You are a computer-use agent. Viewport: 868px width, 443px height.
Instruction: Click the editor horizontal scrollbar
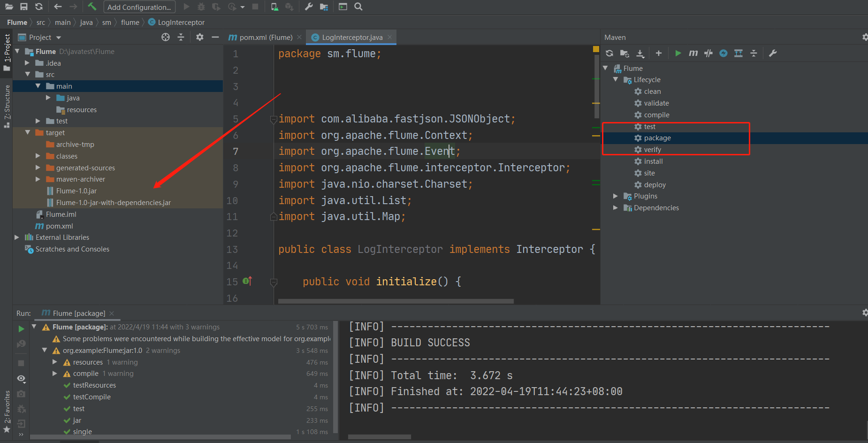click(x=396, y=301)
